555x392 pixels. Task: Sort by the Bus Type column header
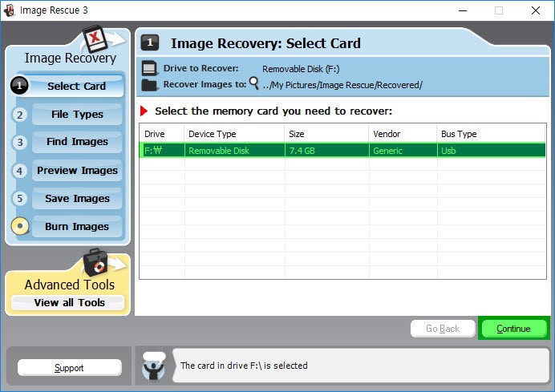pyautogui.click(x=492, y=134)
